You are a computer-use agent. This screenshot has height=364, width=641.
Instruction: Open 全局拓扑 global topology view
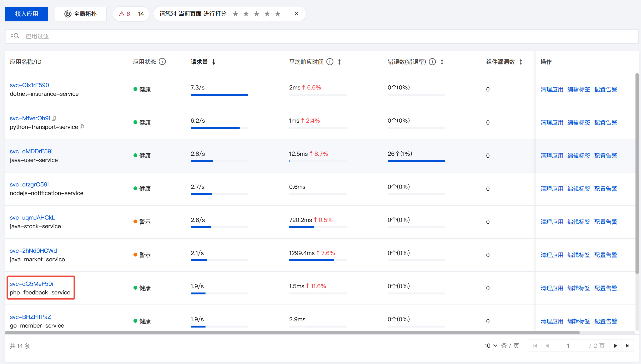click(x=80, y=14)
